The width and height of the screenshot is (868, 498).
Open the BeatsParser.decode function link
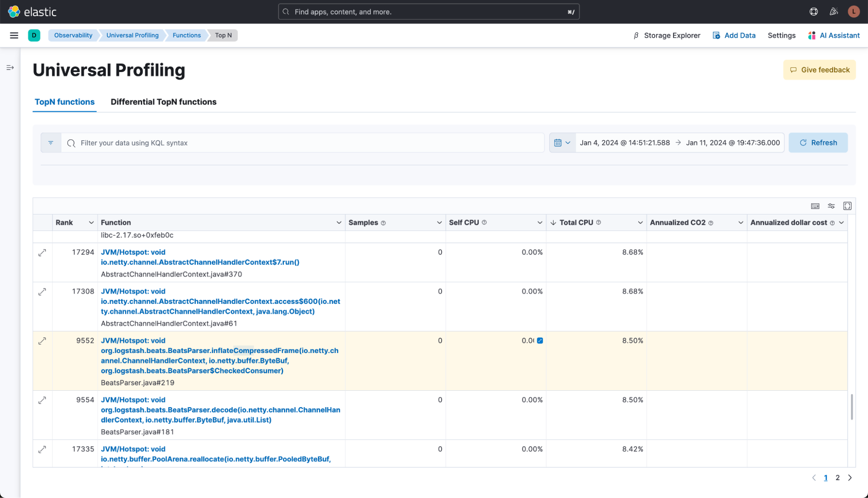pos(220,409)
